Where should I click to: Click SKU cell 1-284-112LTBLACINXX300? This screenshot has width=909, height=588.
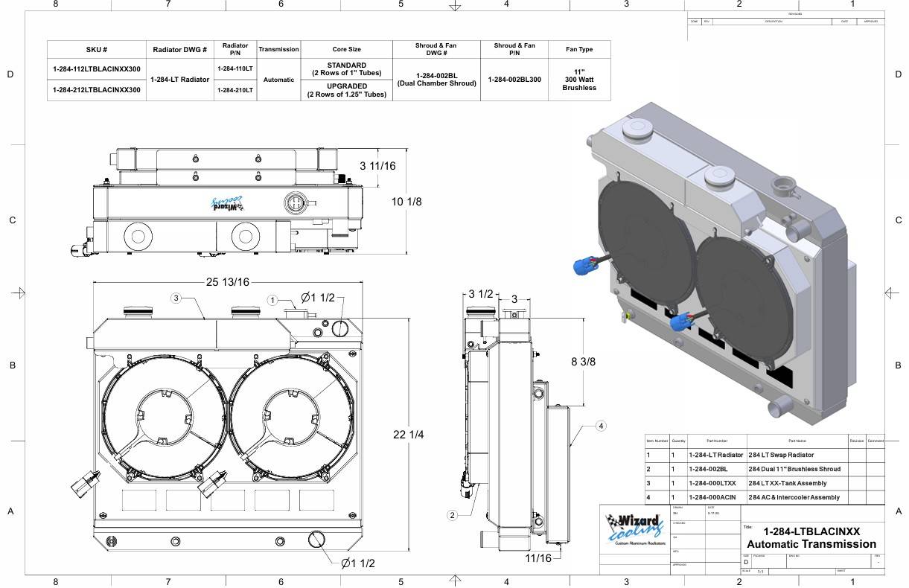pos(97,69)
